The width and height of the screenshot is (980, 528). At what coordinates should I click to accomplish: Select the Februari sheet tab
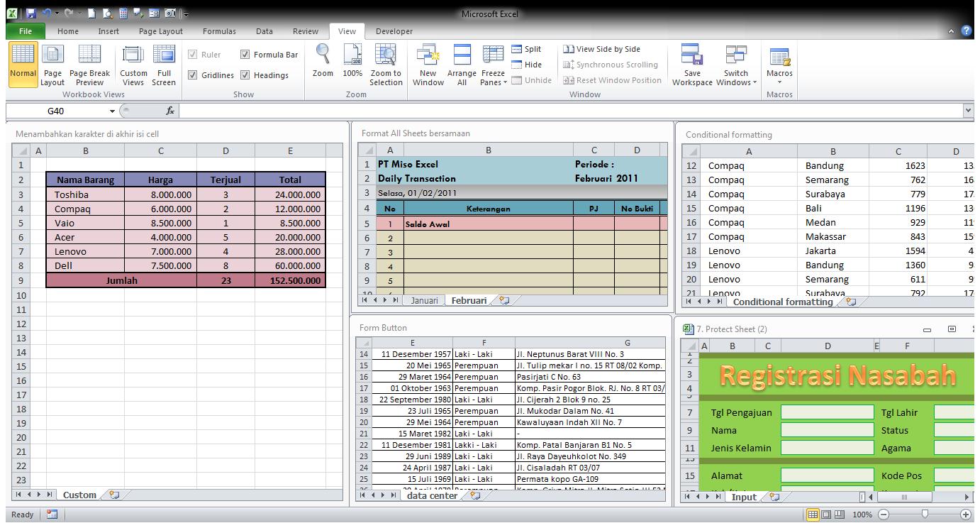tap(468, 299)
